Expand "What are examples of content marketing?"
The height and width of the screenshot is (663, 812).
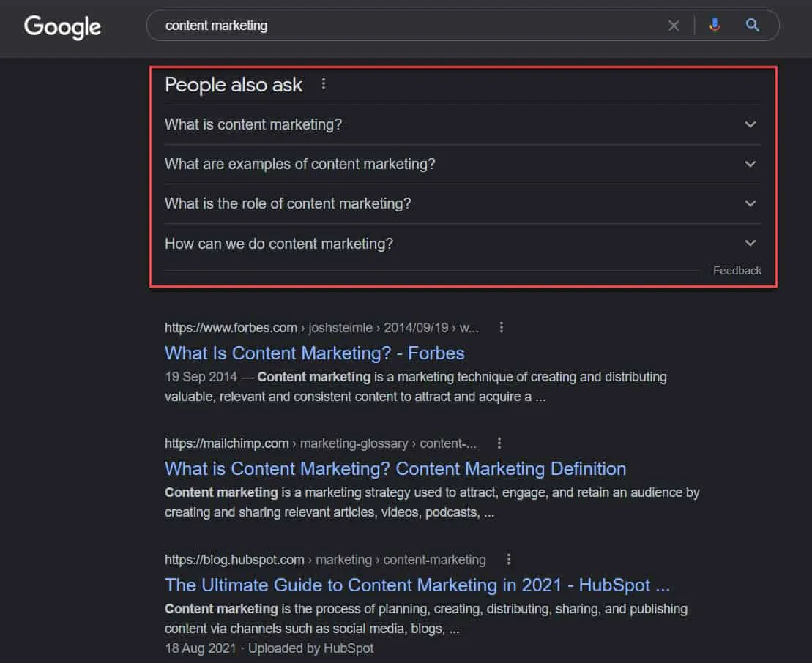[x=750, y=164]
